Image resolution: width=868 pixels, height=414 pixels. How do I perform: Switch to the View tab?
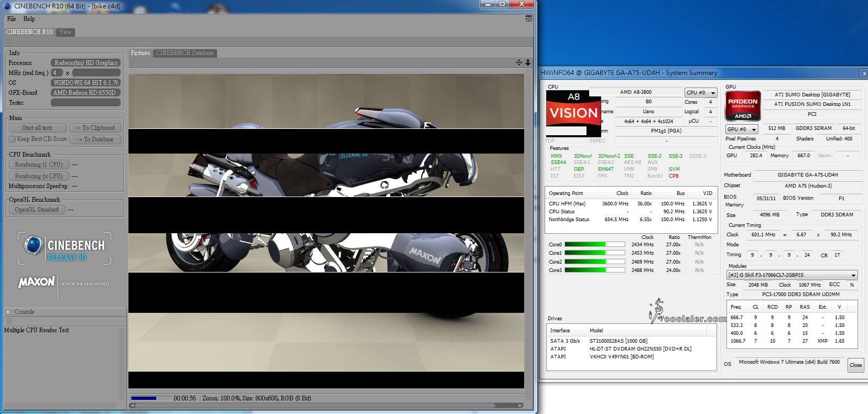pos(65,32)
